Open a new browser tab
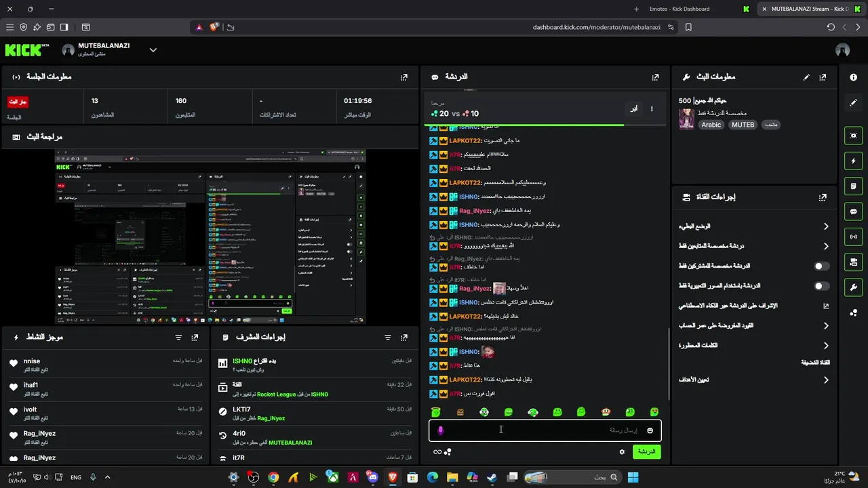This screenshot has width=868, height=488. coord(636,9)
